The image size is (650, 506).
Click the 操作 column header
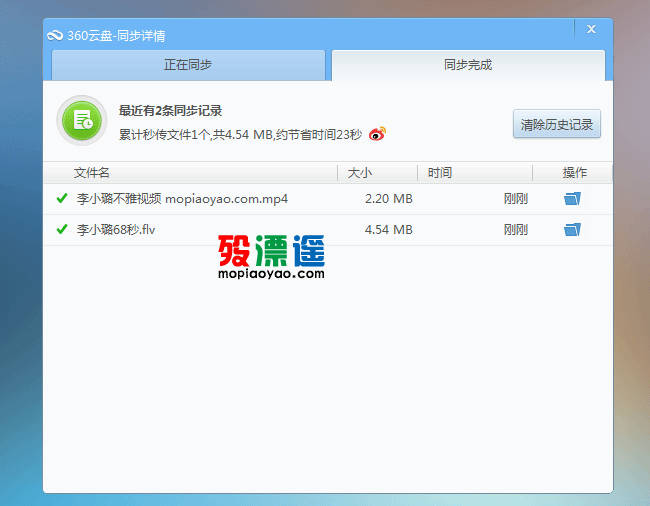tap(575, 172)
